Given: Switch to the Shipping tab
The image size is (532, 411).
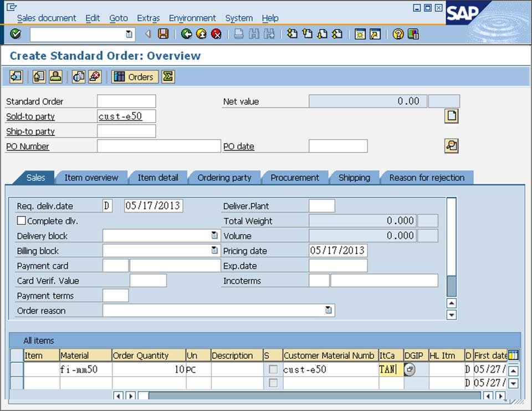Looking at the screenshot, I should pos(354,177).
